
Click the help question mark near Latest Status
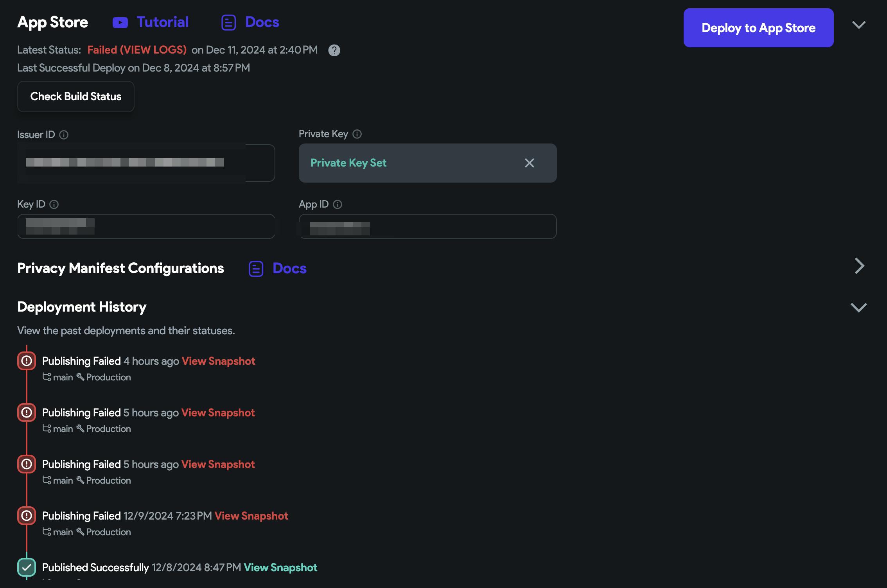click(x=334, y=50)
